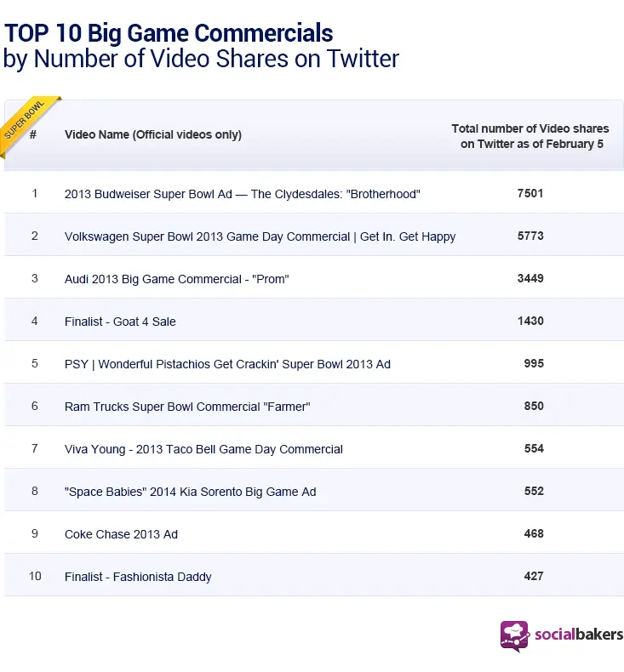The width and height of the screenshot is (624, 672).
Task: Click the 7501 share count value
Action: click(530, 194)
